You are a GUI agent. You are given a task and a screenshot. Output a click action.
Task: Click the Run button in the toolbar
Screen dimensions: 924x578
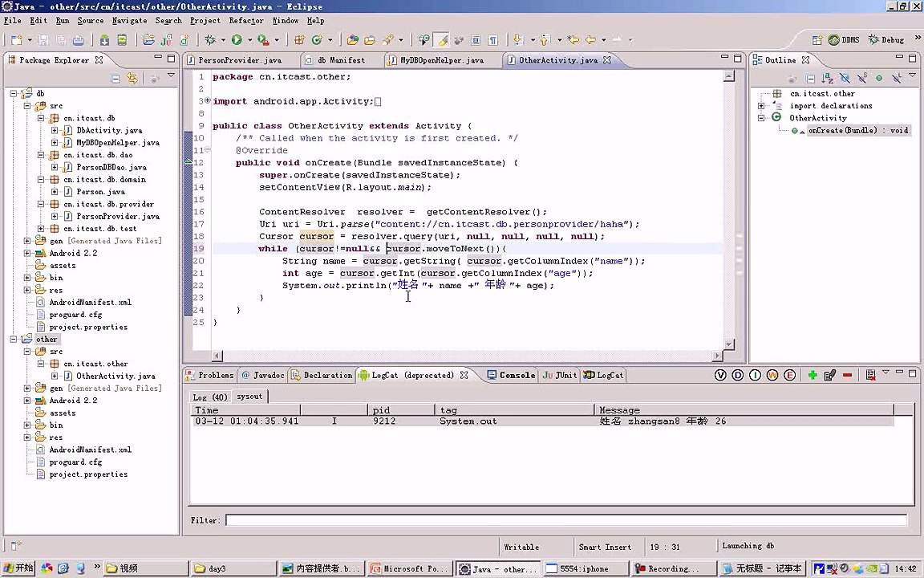click(237, 39)
